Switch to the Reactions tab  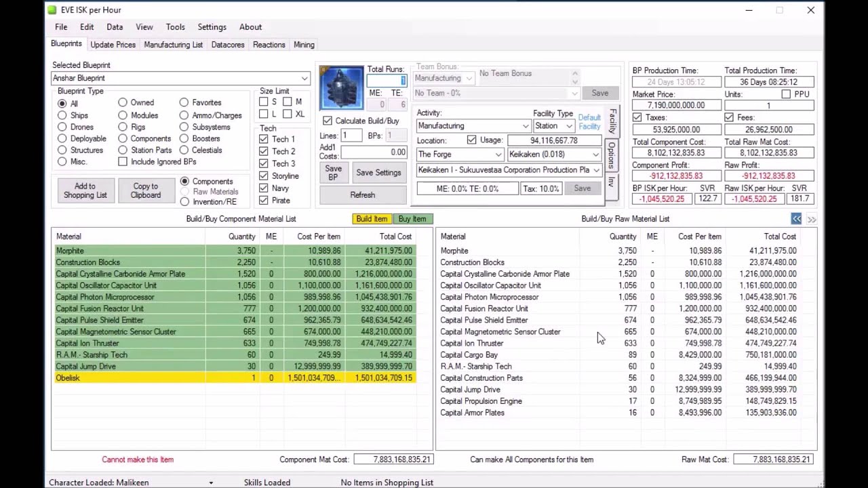coord(269,45)
